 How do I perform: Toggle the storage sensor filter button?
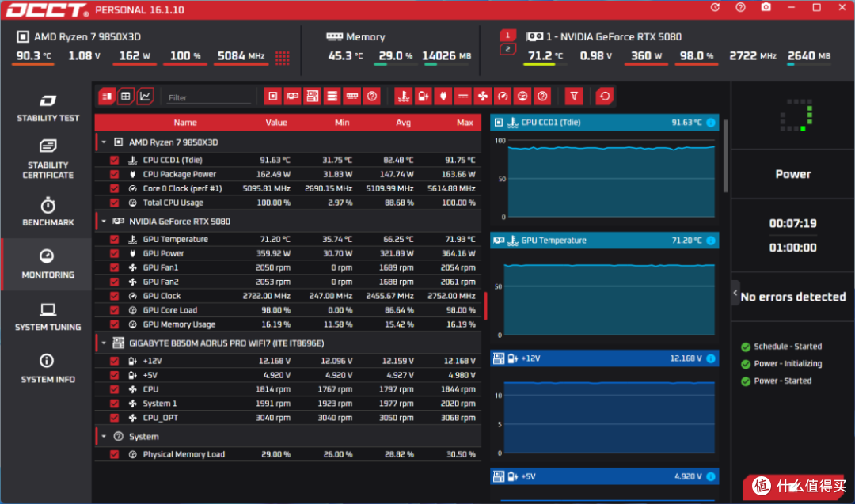coord(332,97)
